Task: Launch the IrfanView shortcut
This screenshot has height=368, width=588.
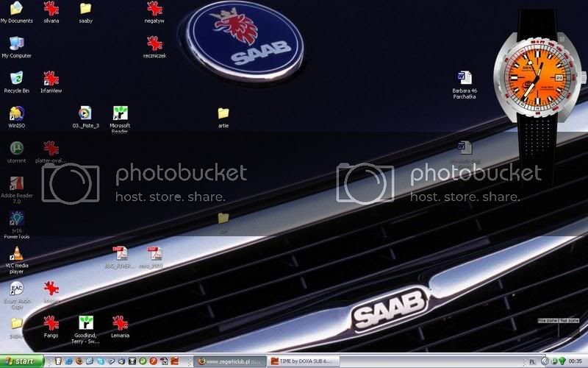Action: tap(51, 82)
